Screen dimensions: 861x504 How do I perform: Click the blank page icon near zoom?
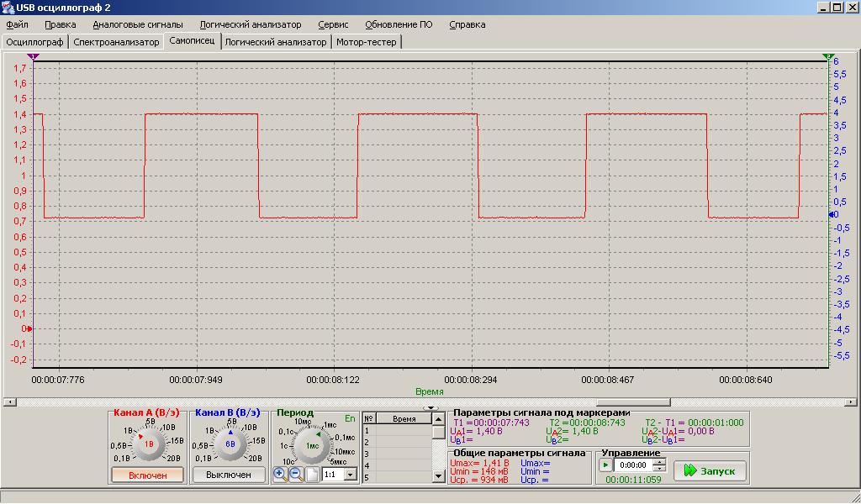(x=311, y=474)
